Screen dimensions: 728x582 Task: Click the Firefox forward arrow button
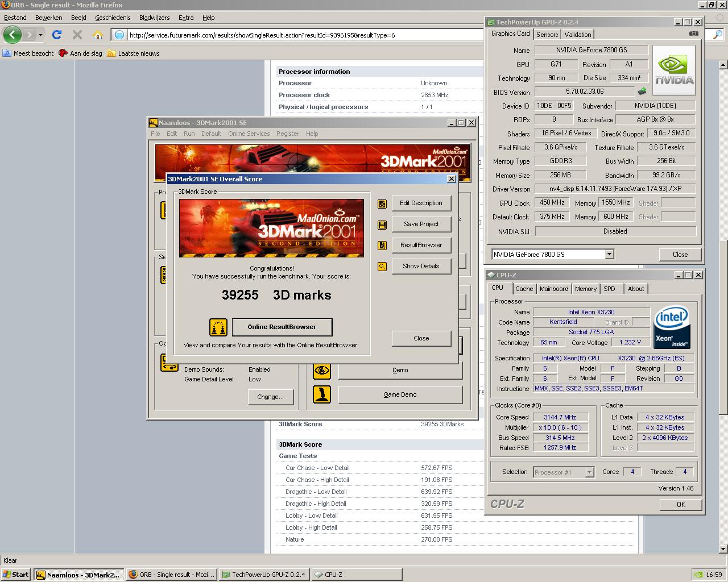29,35
